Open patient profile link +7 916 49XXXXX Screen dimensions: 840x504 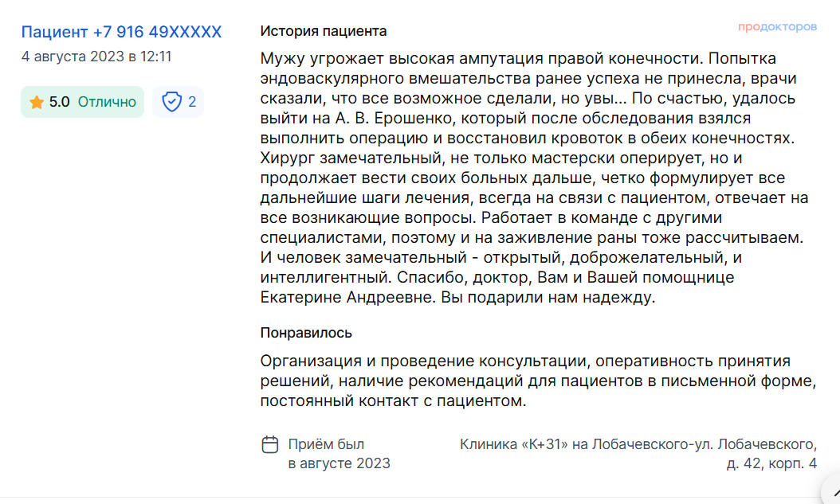(x=121, y=32)
